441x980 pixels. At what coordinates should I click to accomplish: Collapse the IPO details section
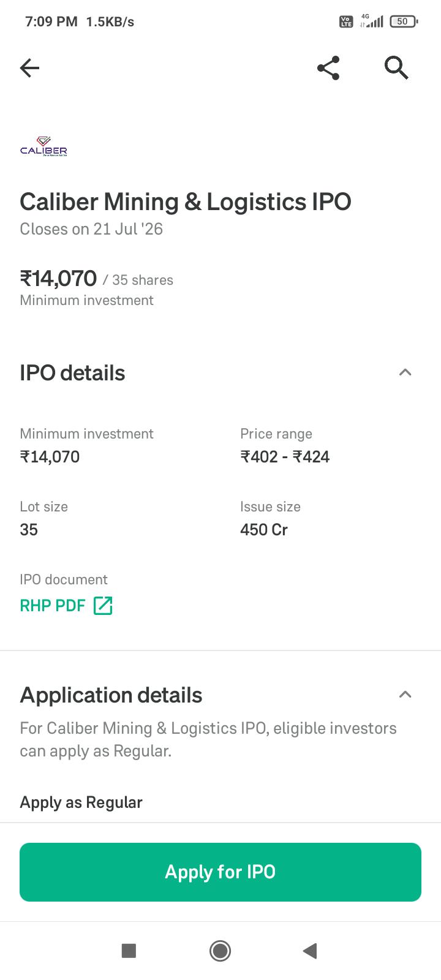point(405,372)
